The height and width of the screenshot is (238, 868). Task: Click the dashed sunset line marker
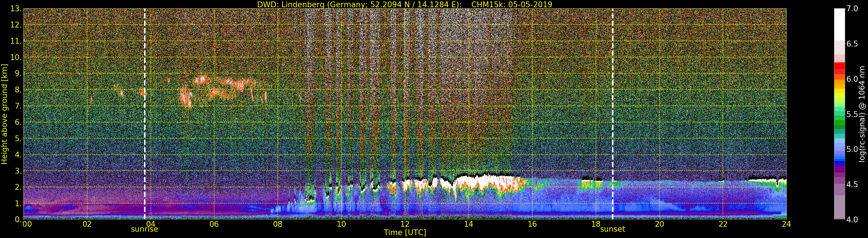pyautogui.click(x=613, y=114)
